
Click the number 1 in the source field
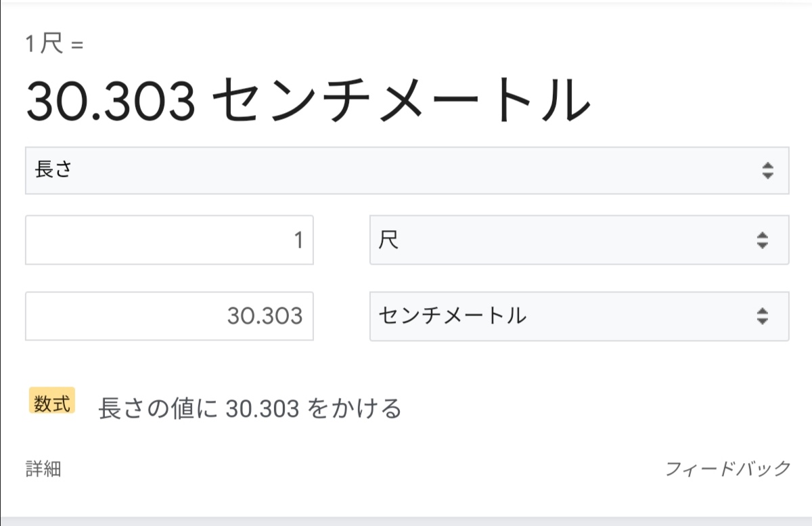298,240
